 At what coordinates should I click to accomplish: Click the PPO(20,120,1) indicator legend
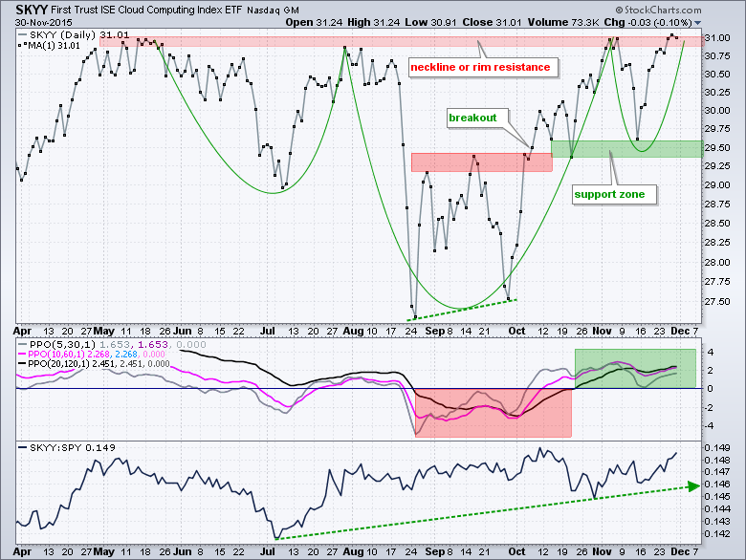[x=94, y=364]
